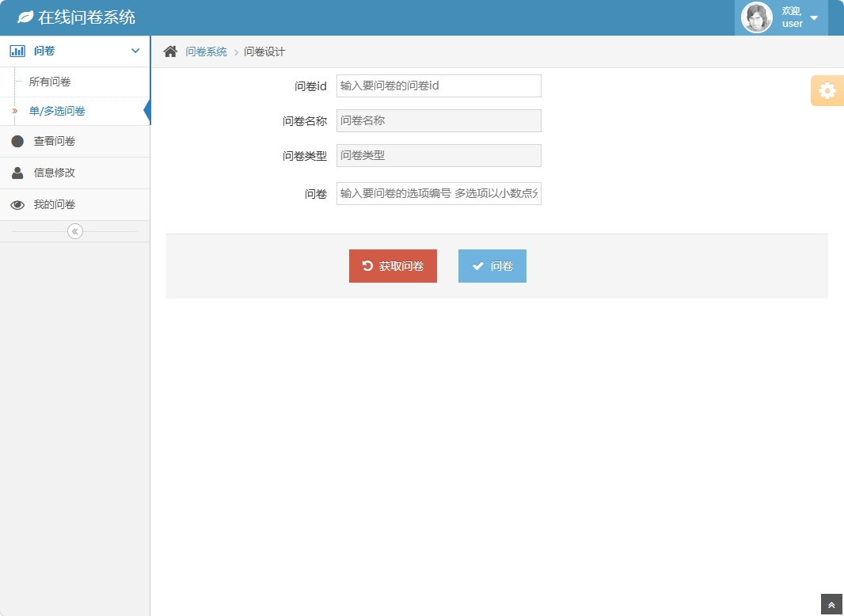Click the checkmark icon on the blue 问卷 button
The height and width of the screenshot is (616, 844).
[478, 265]
